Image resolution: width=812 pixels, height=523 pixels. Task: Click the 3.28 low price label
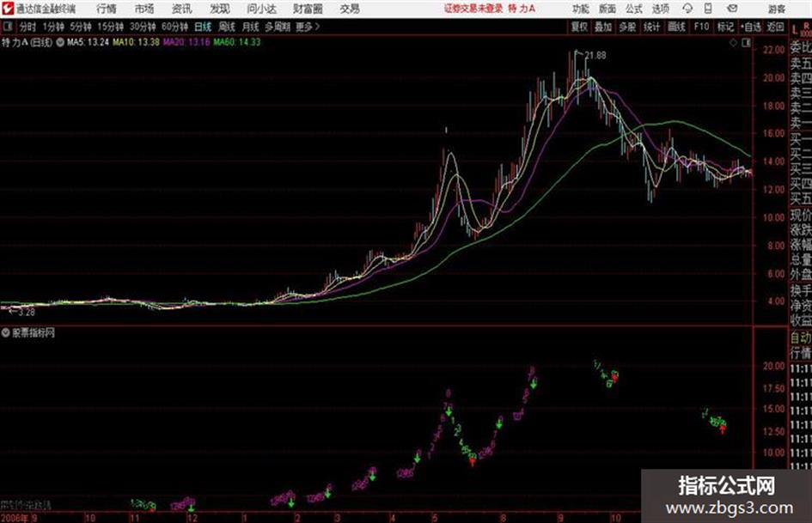[27, 313]
